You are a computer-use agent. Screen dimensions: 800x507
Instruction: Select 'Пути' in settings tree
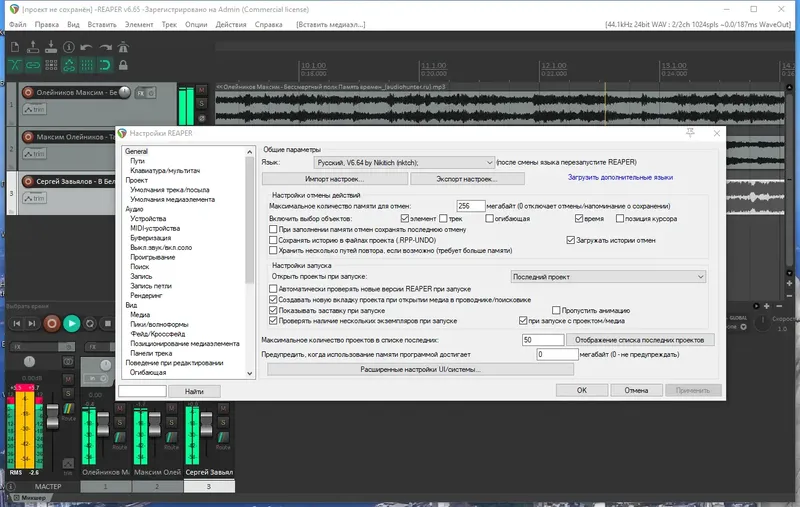point(137,161)
